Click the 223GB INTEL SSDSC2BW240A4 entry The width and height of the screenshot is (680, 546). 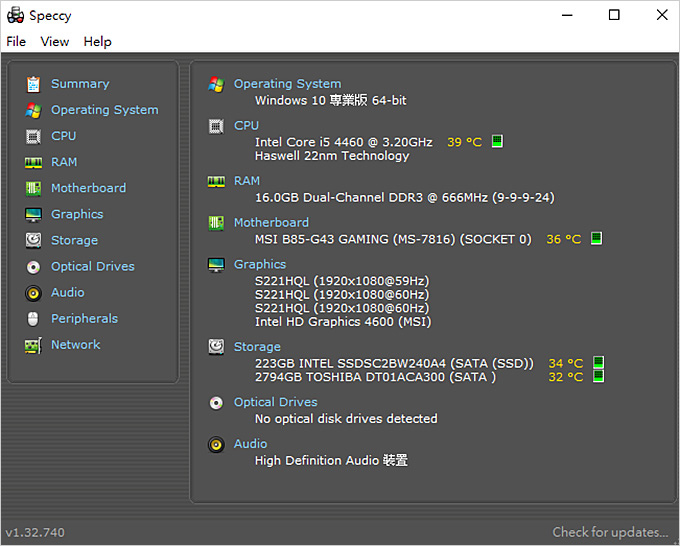394,363
